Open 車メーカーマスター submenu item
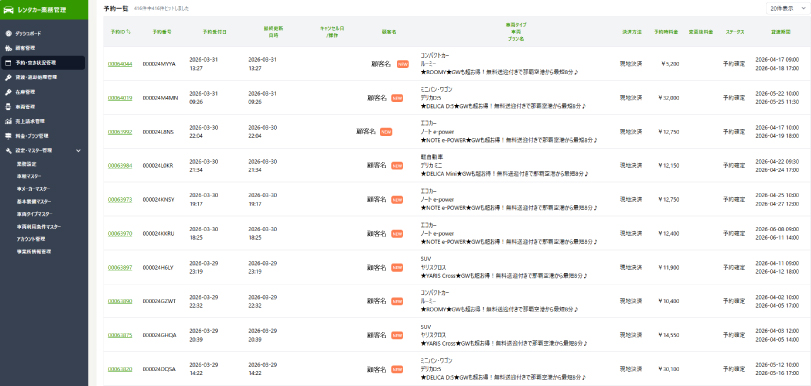Image resolution: width=811 pixels, height=386 pixels. click(x=33, y=189)
